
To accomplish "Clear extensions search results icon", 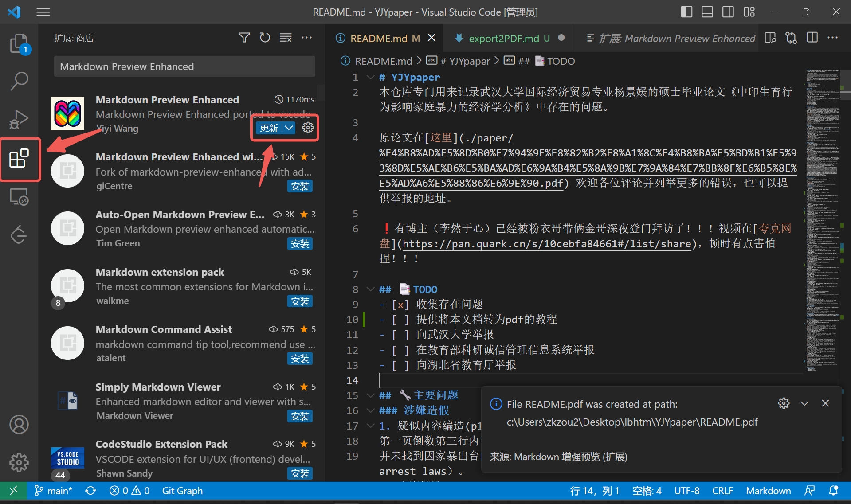I will [x=286, y=38].
